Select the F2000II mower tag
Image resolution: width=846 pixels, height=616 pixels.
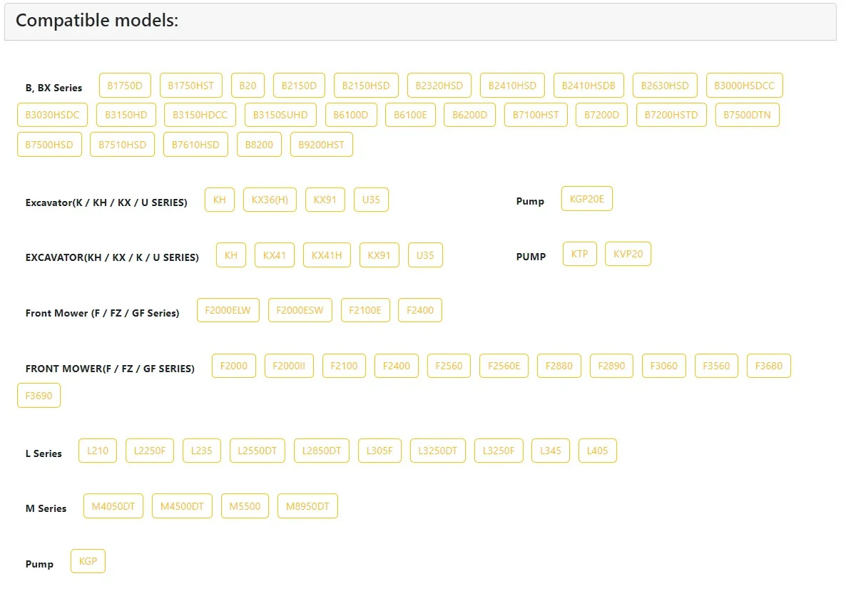pyautogui.click(x=289, y=366)
